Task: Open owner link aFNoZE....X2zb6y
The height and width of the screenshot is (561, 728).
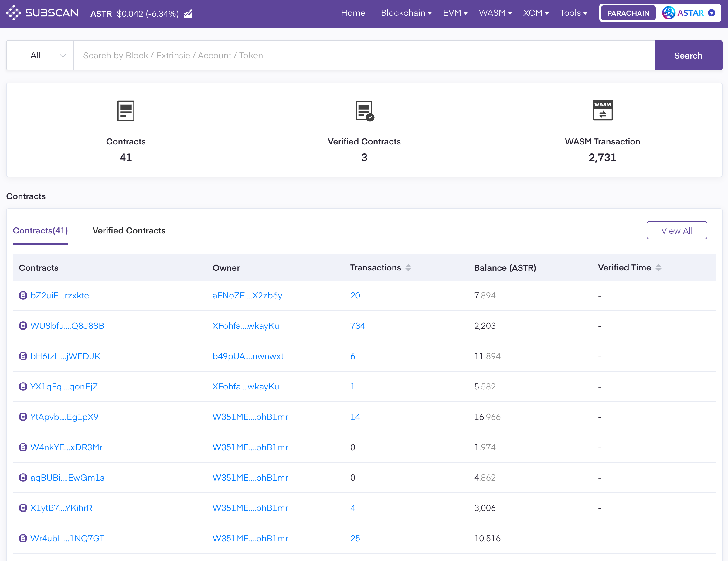Action: pos(247,295)
